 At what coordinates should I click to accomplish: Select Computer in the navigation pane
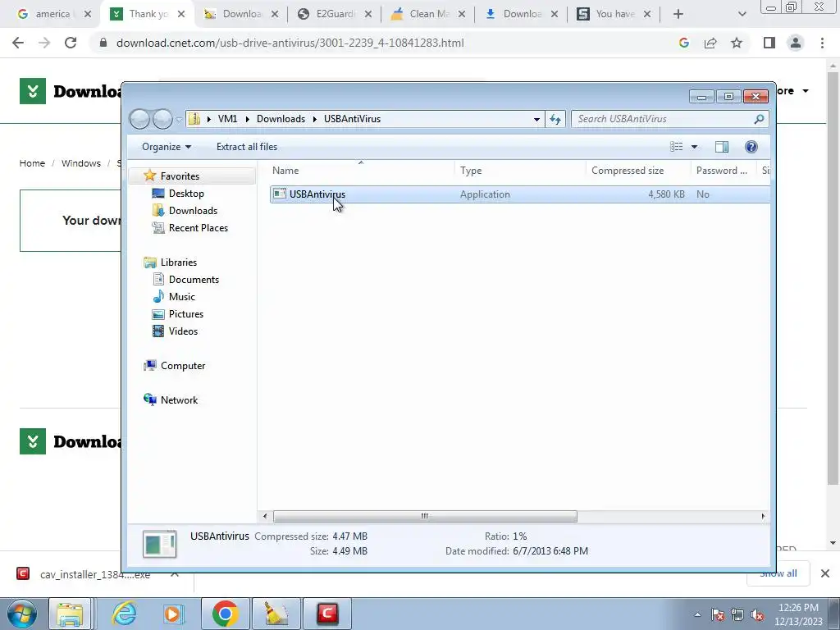pyautogui.click(x=182, y=366)
